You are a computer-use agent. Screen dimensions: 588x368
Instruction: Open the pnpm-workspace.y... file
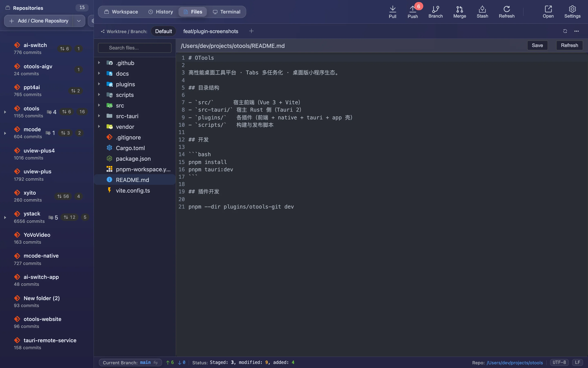pyautogui.click(x=135, y=169)
